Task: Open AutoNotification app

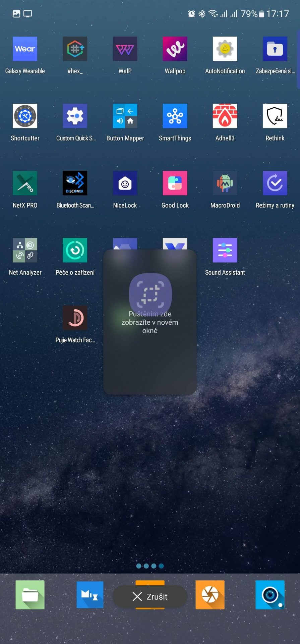Action: click(225, 49)
